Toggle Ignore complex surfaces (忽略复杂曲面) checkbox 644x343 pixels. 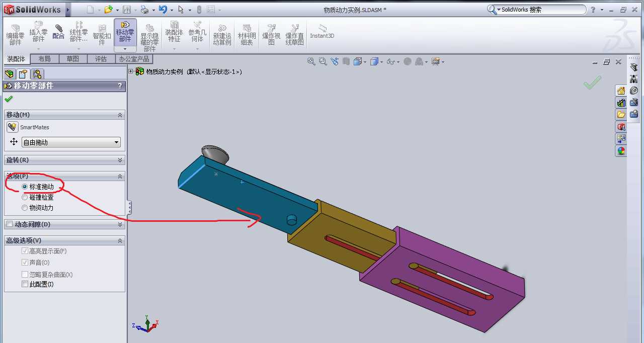25,275
